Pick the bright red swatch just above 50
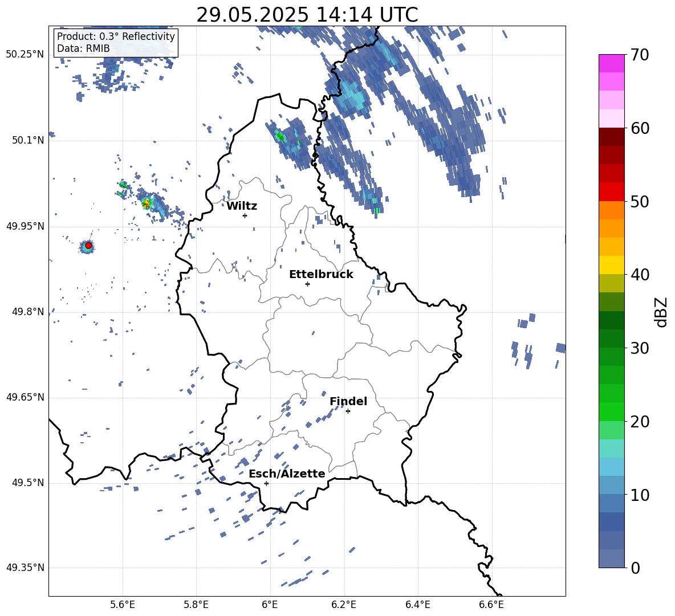 [x=612, y=192]
